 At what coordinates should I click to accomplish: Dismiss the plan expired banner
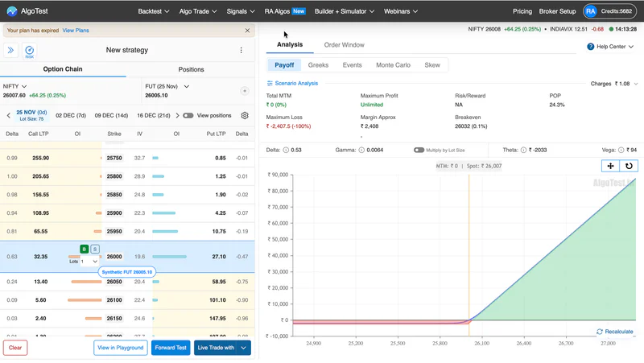pyautogui.click(x=247, y=31)
